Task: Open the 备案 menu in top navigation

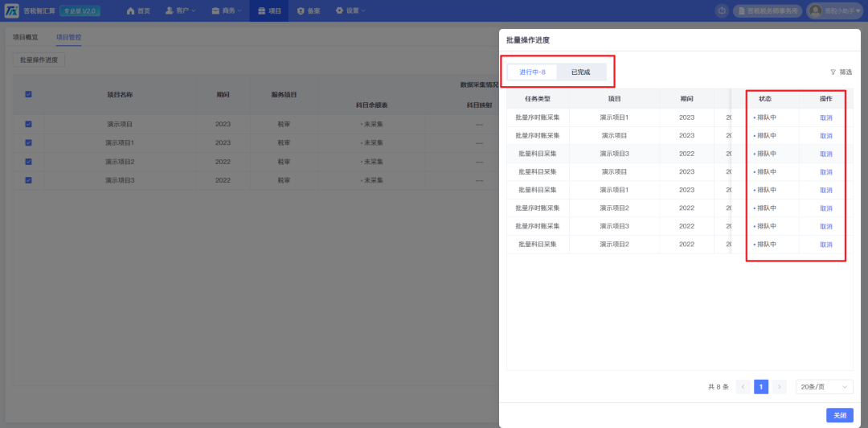Action: (x=309, y=10)
